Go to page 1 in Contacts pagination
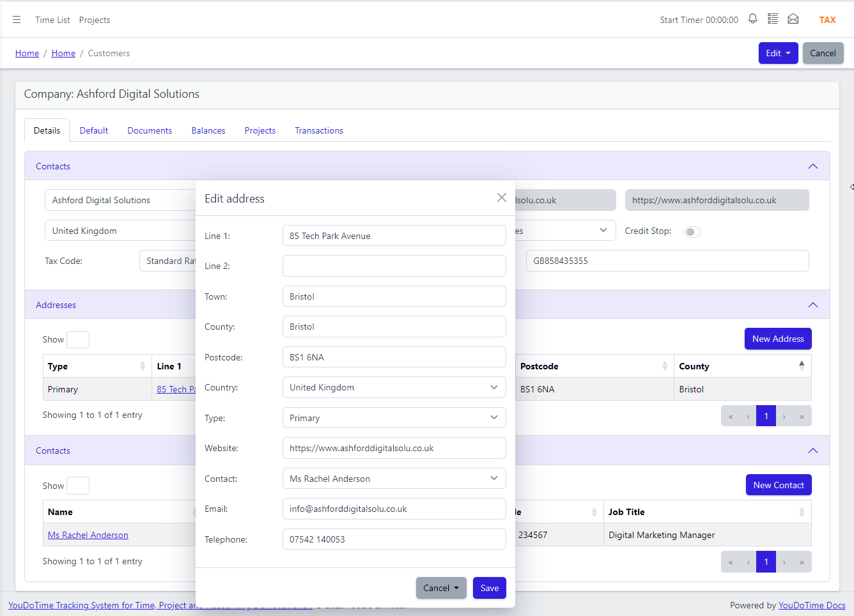 pyautogui.click(x=766, y=562)
